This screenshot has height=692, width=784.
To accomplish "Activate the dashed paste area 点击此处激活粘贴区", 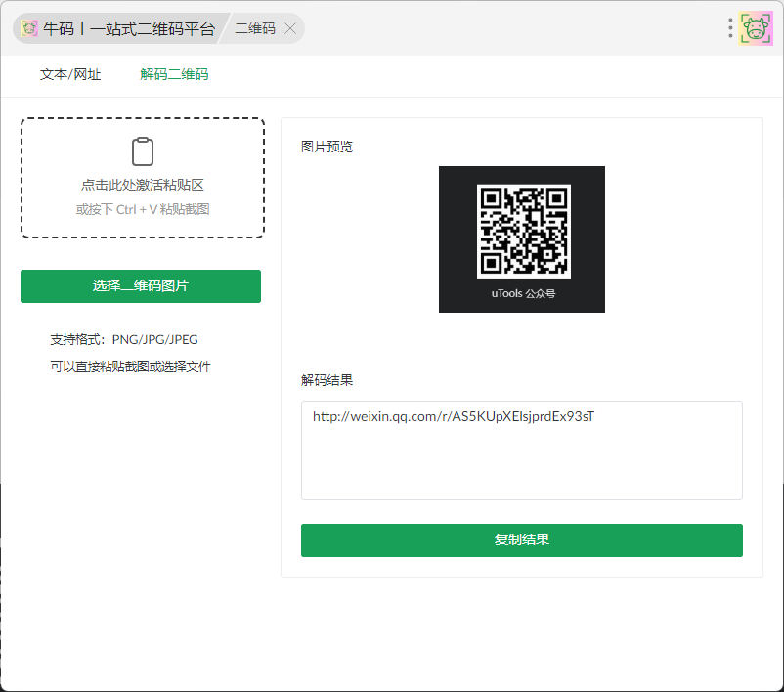I will coord(143,178).
